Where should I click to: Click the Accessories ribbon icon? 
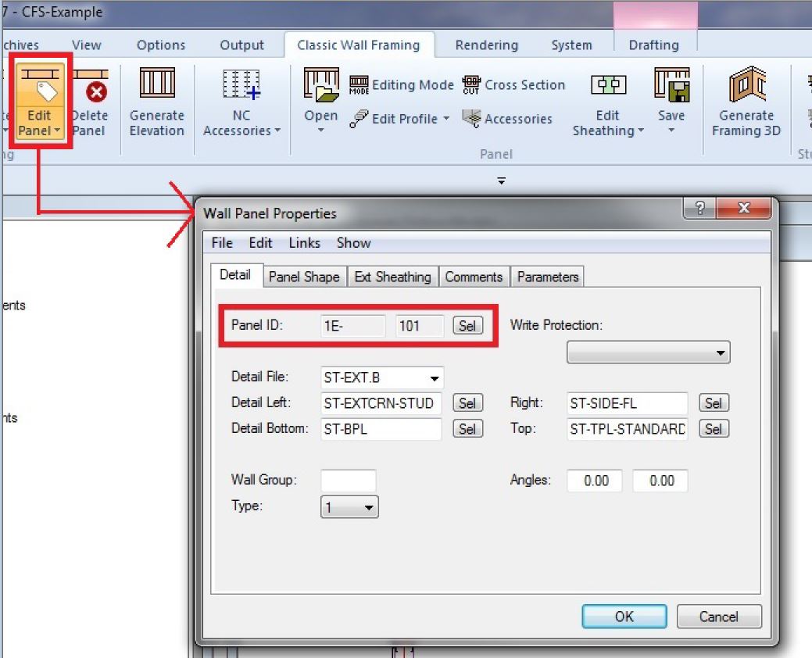tap(471, 119)
